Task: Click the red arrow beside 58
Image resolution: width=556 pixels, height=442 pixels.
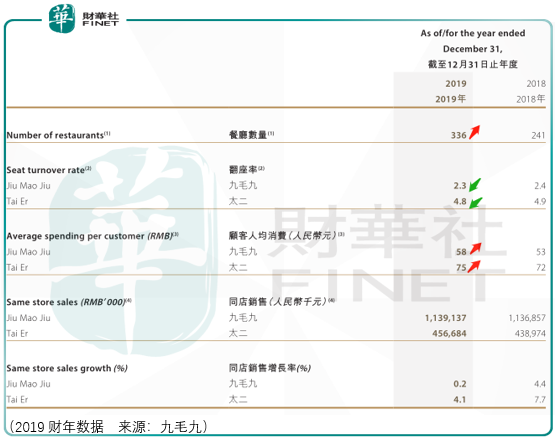Action: point(476,248)
